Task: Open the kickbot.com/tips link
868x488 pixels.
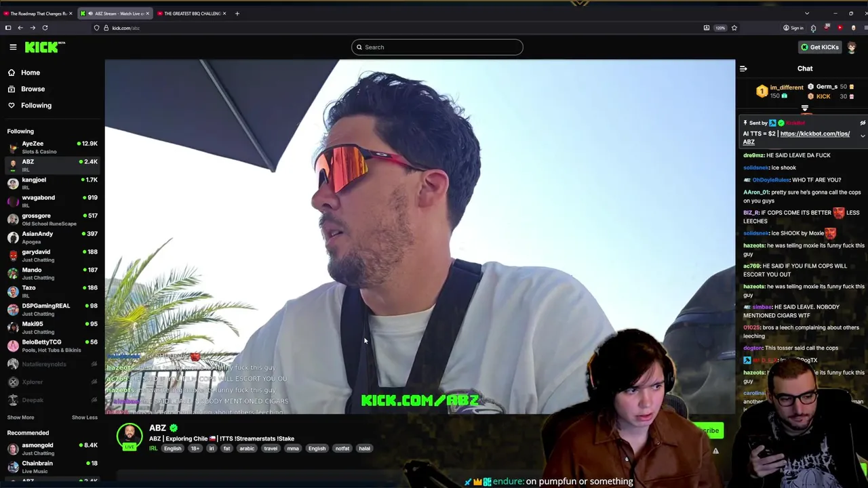Action: [x=814, y=134]
